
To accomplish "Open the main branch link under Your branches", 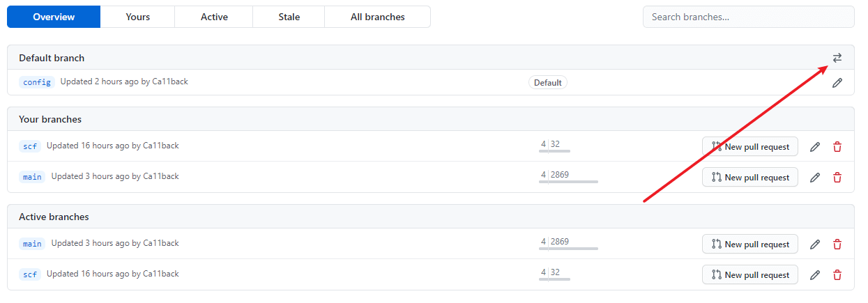I will [x=32, y=177].
